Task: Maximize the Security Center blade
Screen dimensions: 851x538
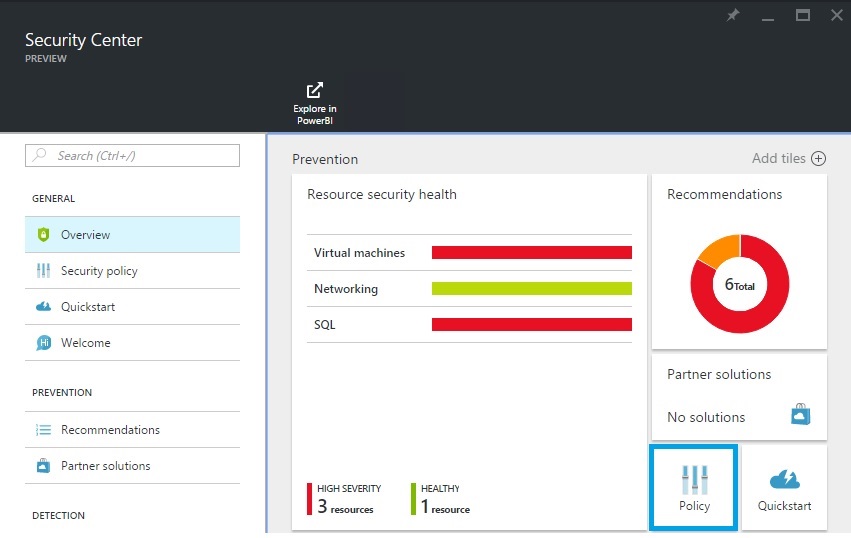Action: [x=802, y=16]
